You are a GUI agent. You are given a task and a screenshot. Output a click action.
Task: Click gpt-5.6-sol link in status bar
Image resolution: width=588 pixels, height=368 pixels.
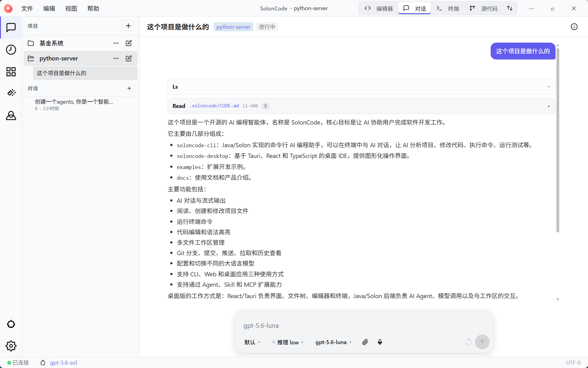click(x=63, y=363)
